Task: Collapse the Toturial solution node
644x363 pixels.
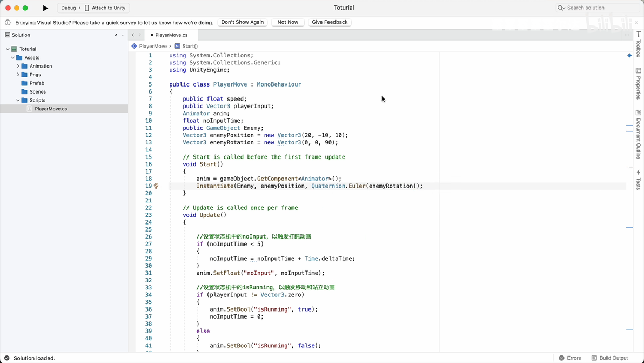Action: coord(8,49)
